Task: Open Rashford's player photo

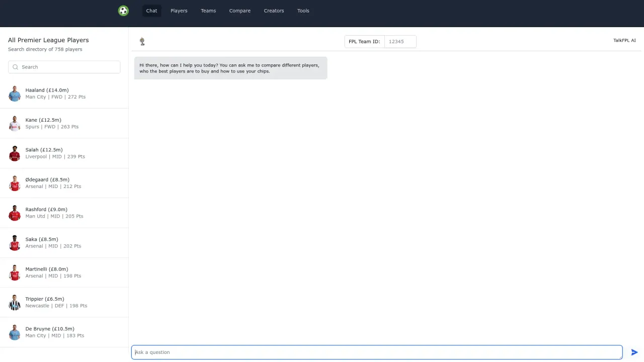Action: click(x=15, y=213)
